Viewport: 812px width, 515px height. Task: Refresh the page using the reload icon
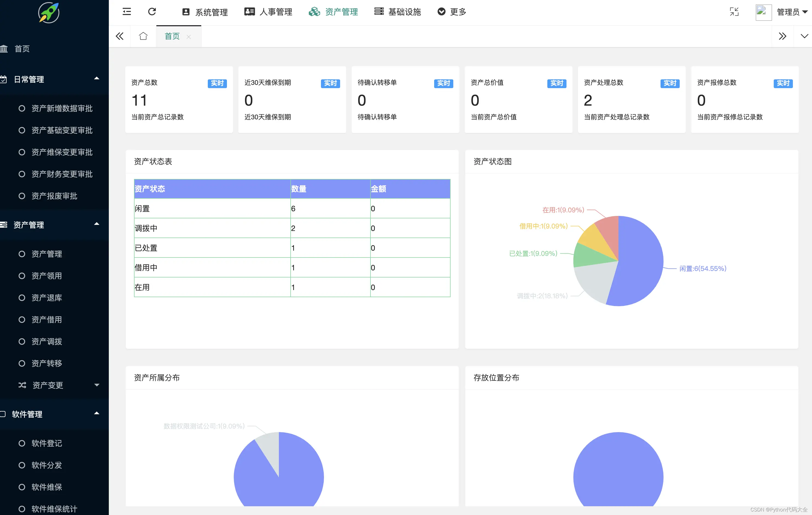[x=152, y=11]
